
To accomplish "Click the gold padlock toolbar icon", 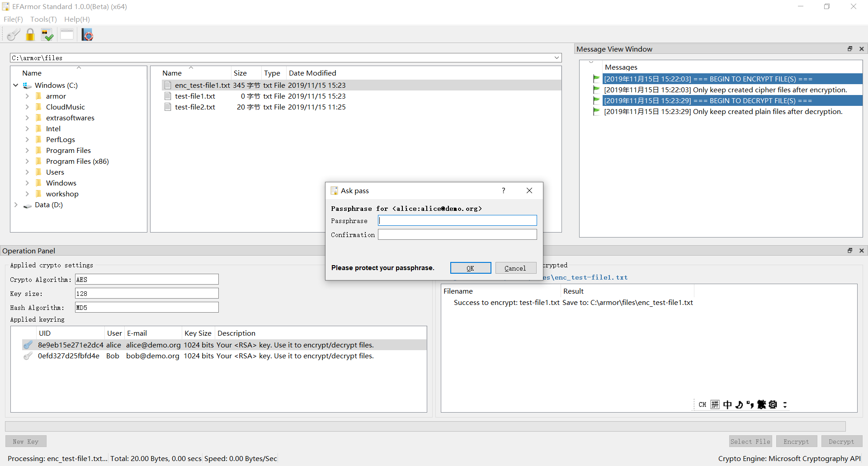I will pos(30,34).
